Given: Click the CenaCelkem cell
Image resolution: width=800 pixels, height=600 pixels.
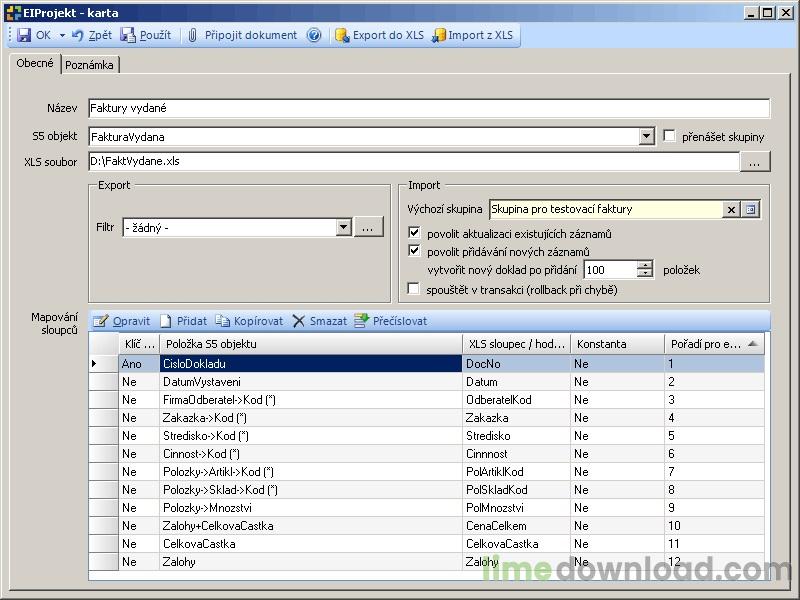Looking at the screenshot, I should pos(516,526).
